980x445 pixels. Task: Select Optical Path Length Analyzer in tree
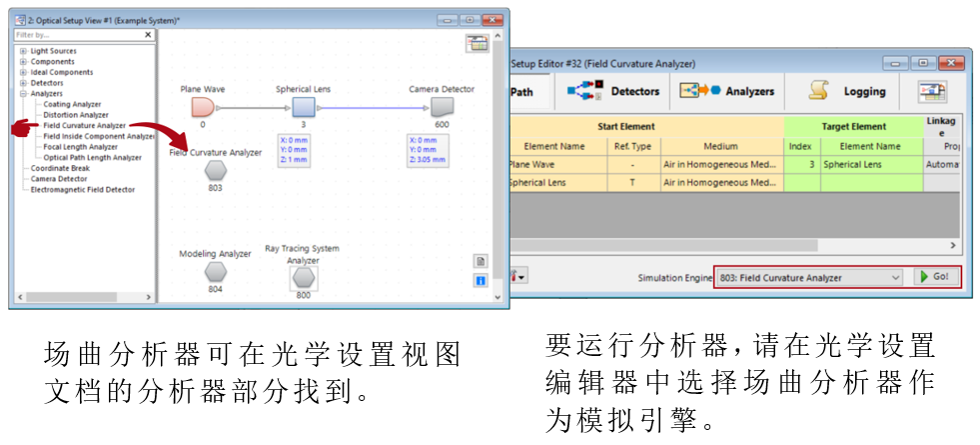(93, 158)
